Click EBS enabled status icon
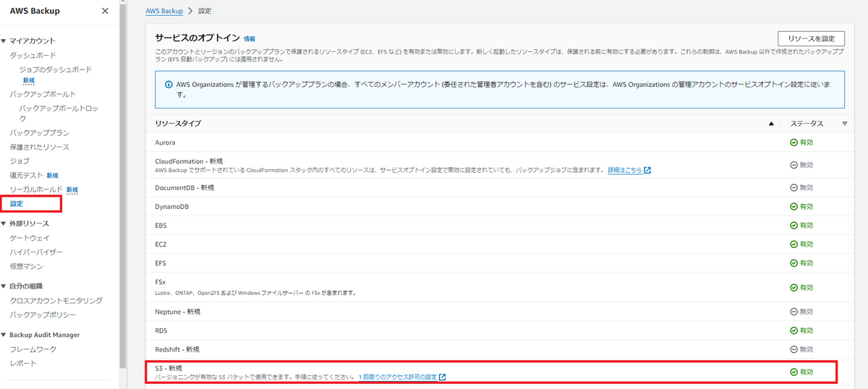Screen dimensions: 868x389 (793, 226)
